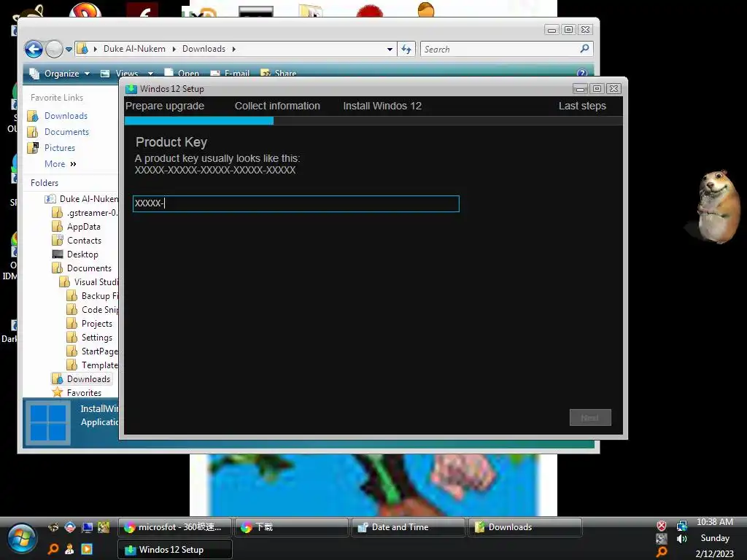Screen dimensions: 747x560
Task: Open the Windows Start orb
Action: pos(21,539)
